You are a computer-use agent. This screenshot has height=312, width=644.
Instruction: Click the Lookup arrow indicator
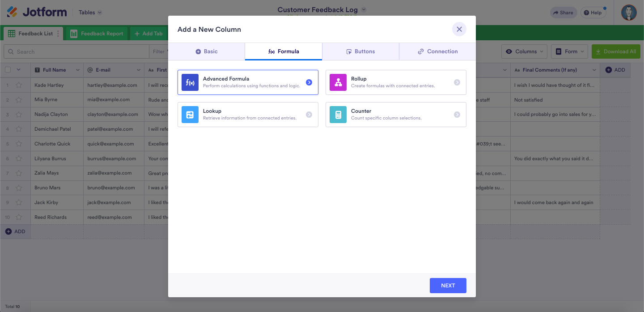pyautogui.click(x=309, y=115)
